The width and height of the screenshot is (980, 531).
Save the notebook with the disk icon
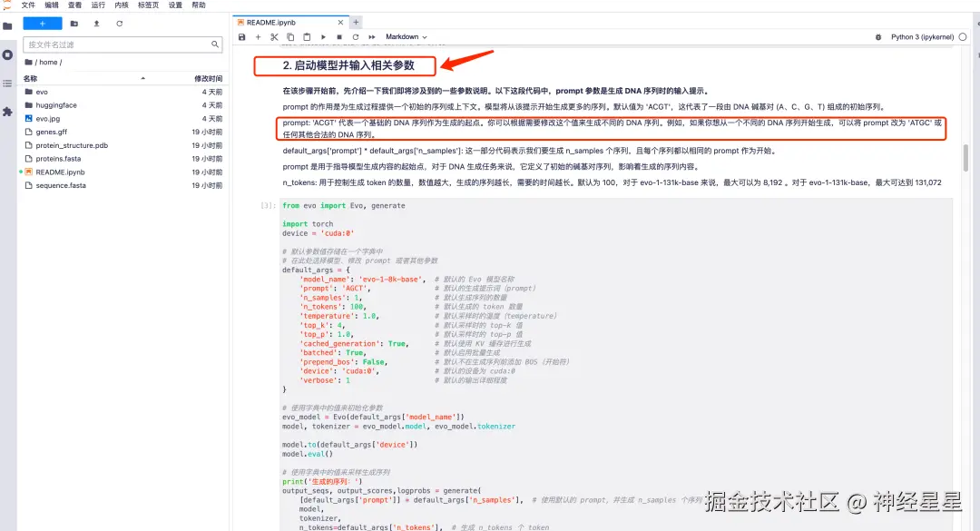pos(242,37)
